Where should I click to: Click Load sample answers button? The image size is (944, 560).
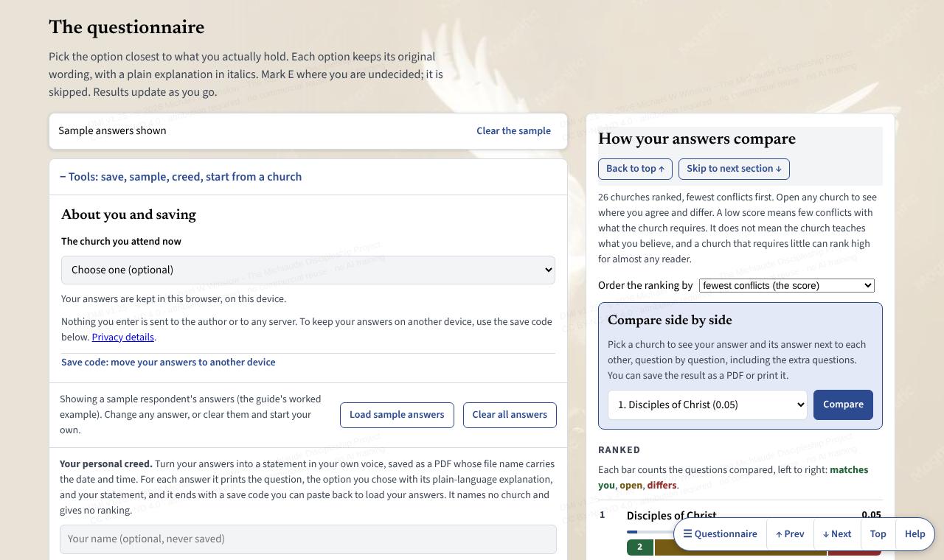[x=397, y=415]
